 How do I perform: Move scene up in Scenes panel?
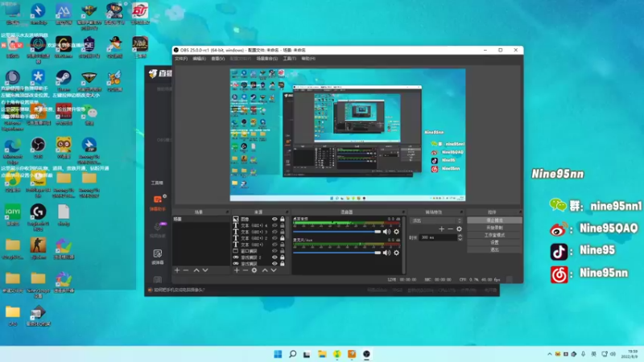[196, 270]
